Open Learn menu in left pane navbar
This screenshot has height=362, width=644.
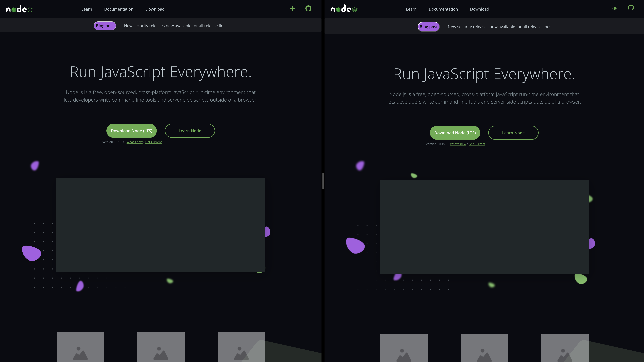(87, 9)
